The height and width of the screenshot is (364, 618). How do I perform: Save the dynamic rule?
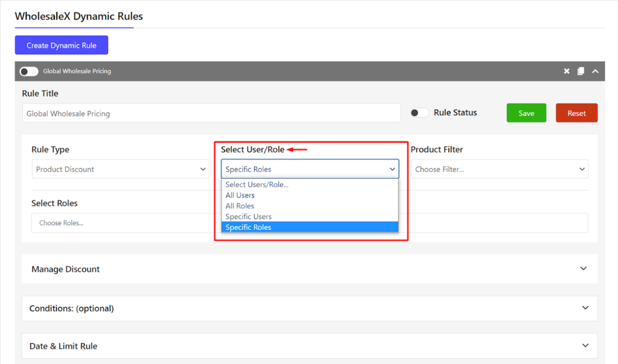pyautogui.click(x=526, y=113)
